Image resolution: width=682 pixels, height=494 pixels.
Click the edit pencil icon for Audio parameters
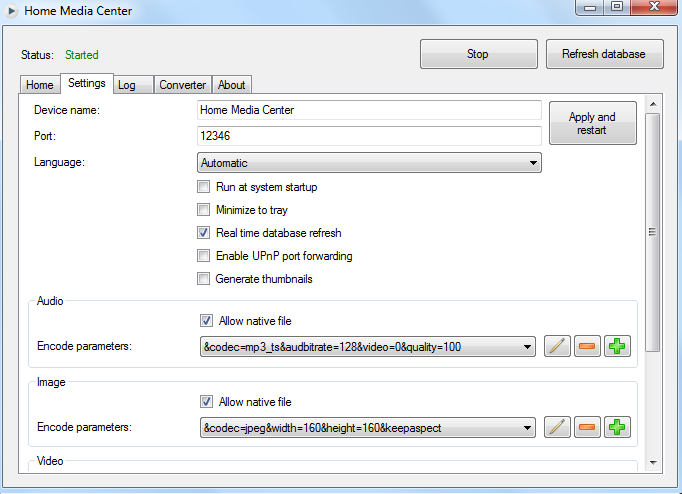click(558, 347)
